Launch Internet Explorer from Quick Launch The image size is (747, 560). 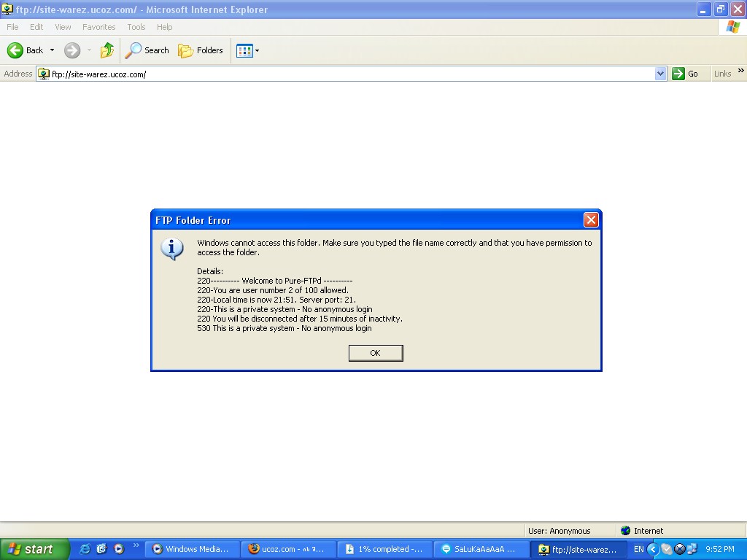(x=85, y=549)
